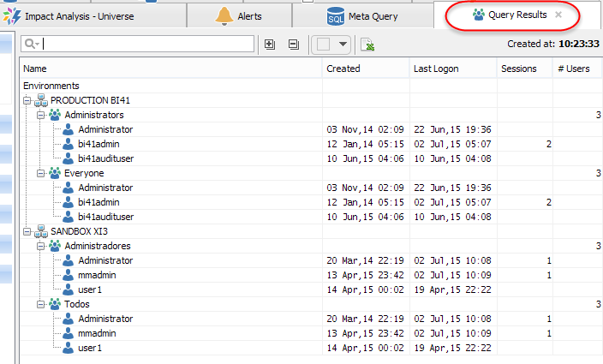This screenshot has width=603, height=364.
Task: Sort by the # Users column header
Action: click(577, 69)
